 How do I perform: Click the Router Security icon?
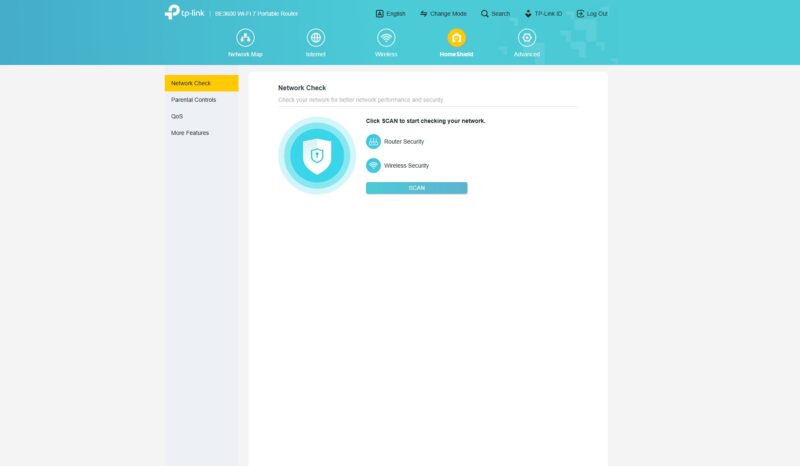point(373,141)
